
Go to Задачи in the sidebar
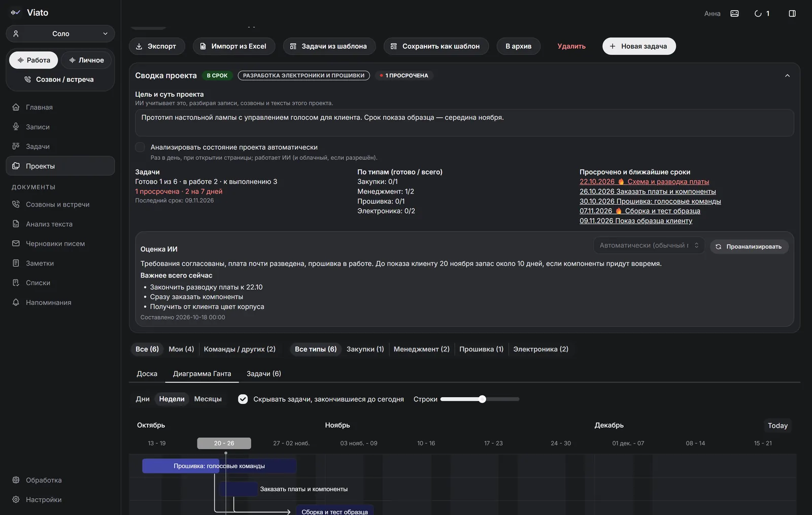pos(60,146)
